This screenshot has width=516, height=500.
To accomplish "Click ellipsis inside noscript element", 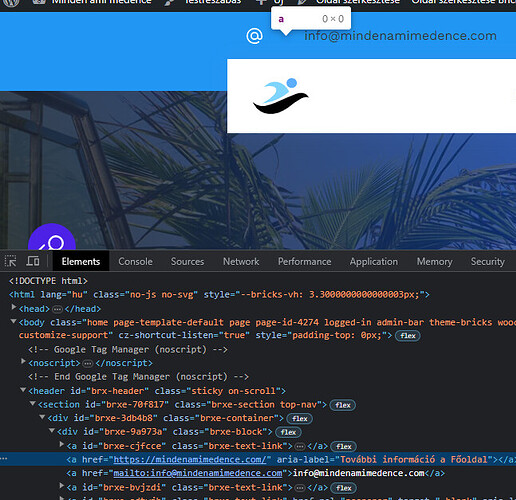I will (x=88, y=363).
